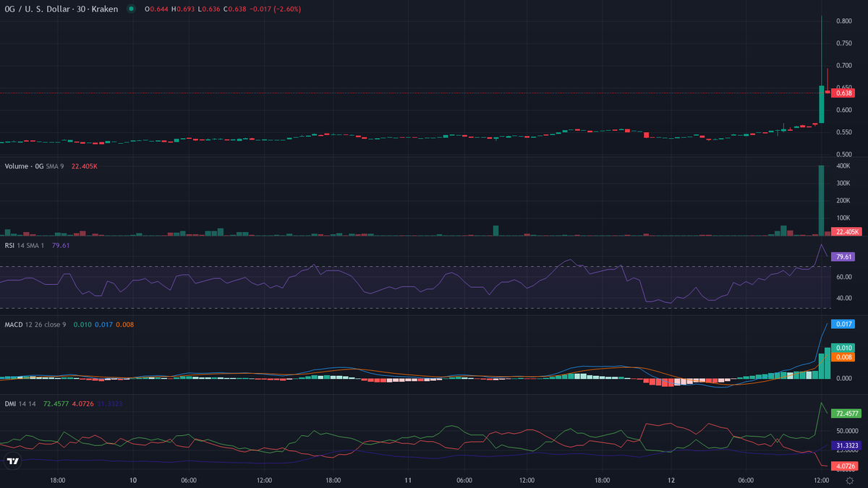
Task: Click the green 0.010 histogram axis label
Action: click(844, 348)
